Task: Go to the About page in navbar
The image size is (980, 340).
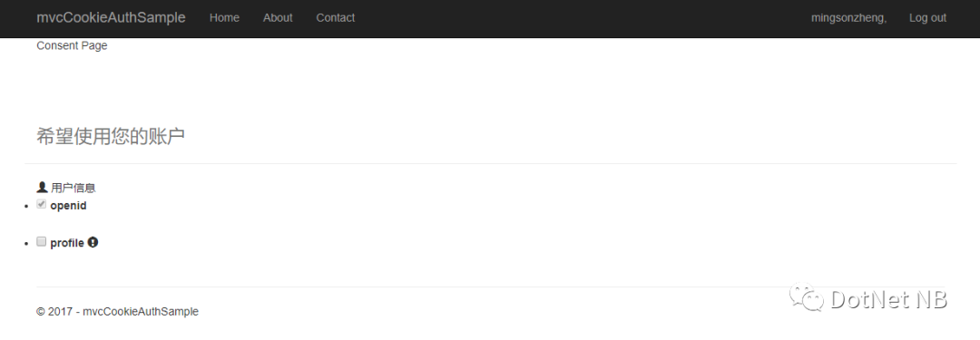Action: pos(278,18)
